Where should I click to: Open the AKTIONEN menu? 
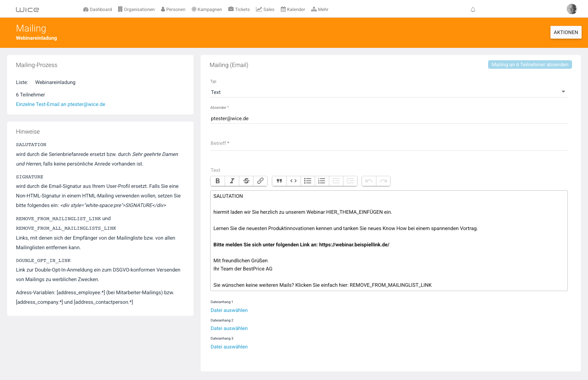point(566,32)
